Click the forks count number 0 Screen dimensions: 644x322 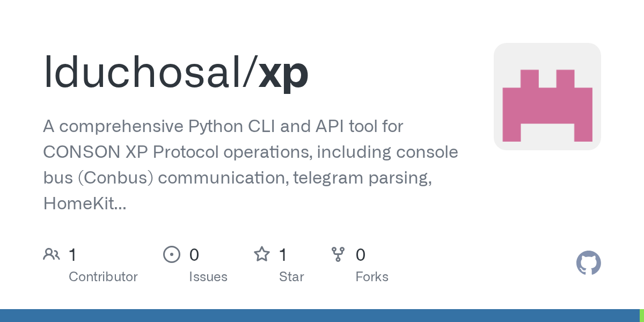360,255
